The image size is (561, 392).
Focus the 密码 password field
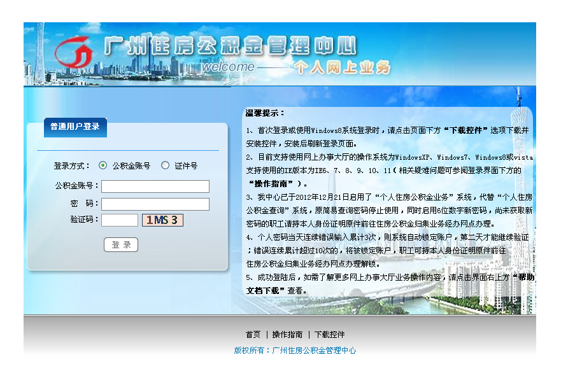pyautogui.click(x=155, y=204)
